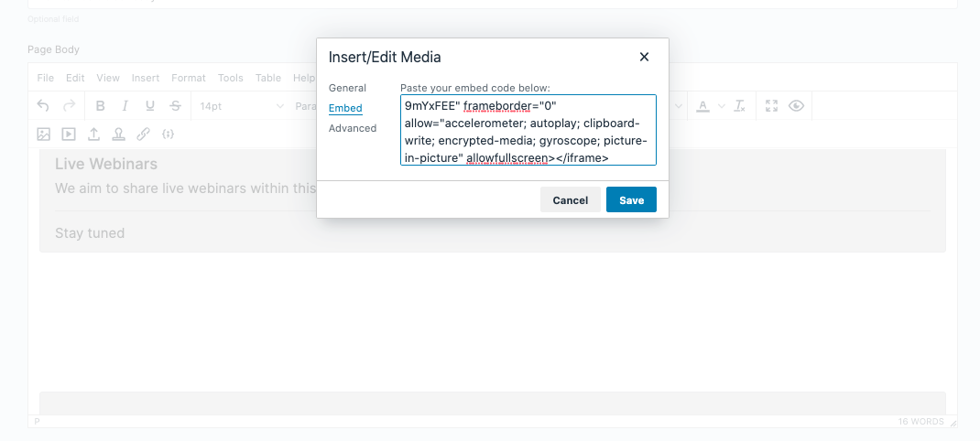
Task: Click the Fullscreen expand icon
Action: [771, 105]
